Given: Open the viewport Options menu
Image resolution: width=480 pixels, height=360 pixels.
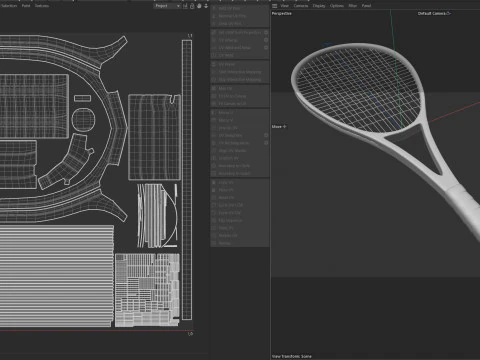Looking at the screenshot, I should coord(337,6).
